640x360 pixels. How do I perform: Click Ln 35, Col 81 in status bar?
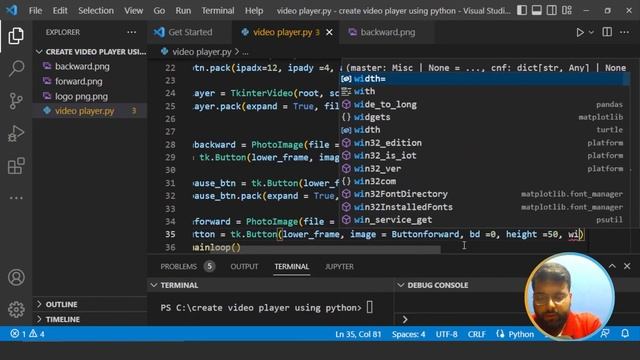[x=358, y=334]
